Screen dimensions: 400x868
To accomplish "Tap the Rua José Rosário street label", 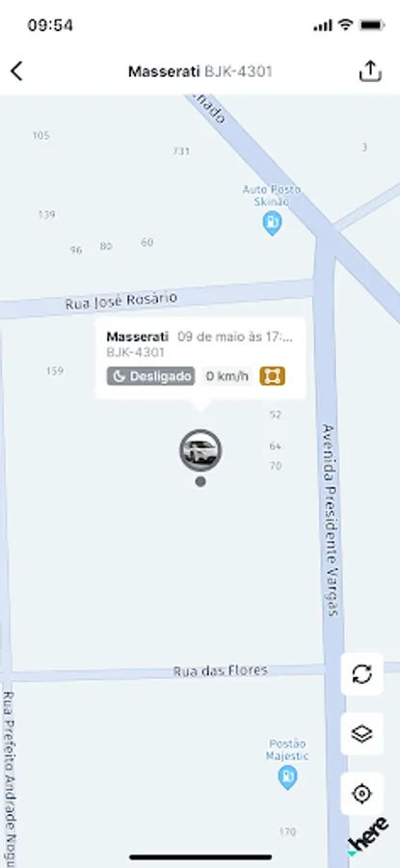I will click(x=121, y=301).
